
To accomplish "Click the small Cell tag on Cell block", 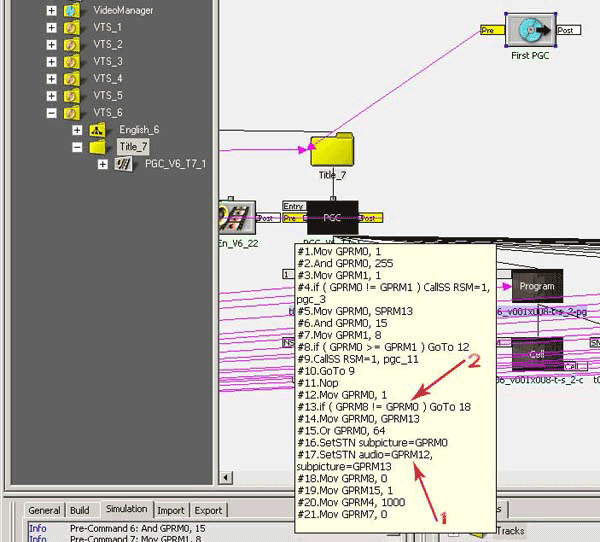I will click(575, 367).
